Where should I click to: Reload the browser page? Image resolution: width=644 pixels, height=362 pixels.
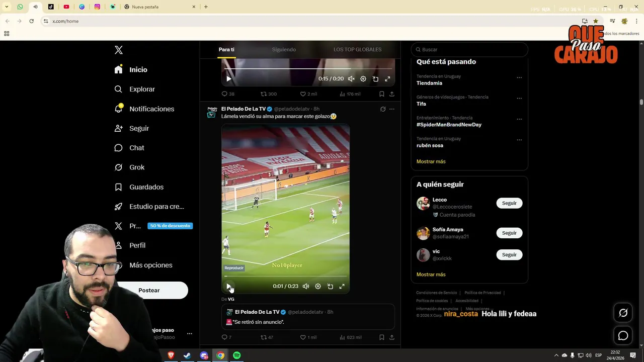click(x=31, y=21)
